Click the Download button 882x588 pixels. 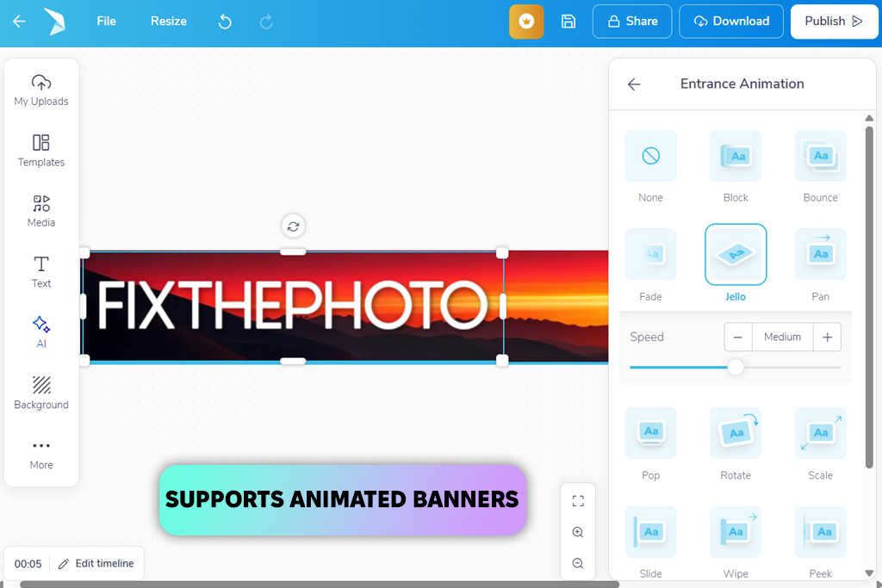coord(730,22)
